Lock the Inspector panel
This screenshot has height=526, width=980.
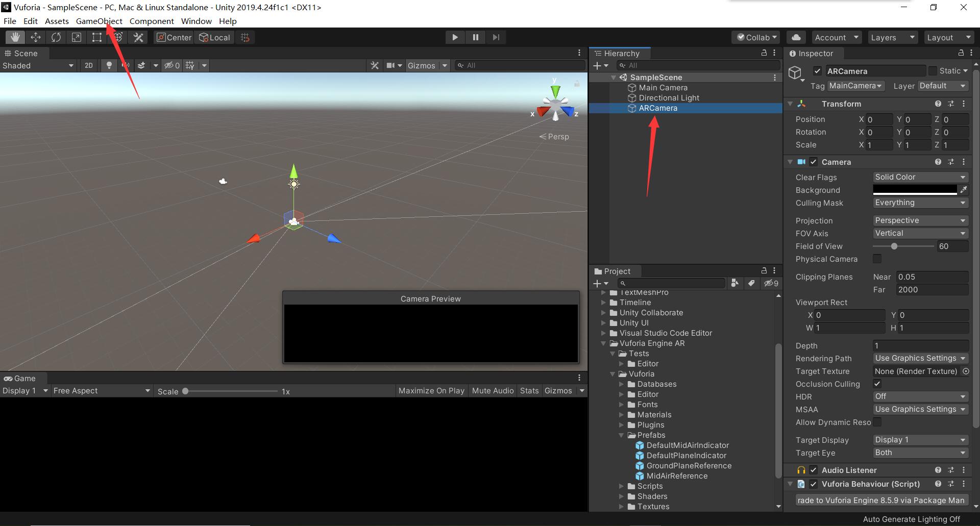tap(961, 53)
